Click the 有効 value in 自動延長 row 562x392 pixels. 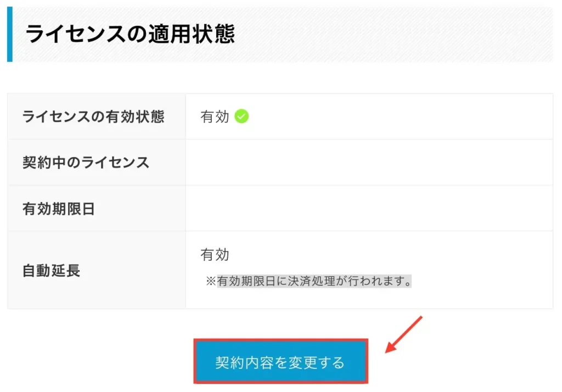click(215, 255)
